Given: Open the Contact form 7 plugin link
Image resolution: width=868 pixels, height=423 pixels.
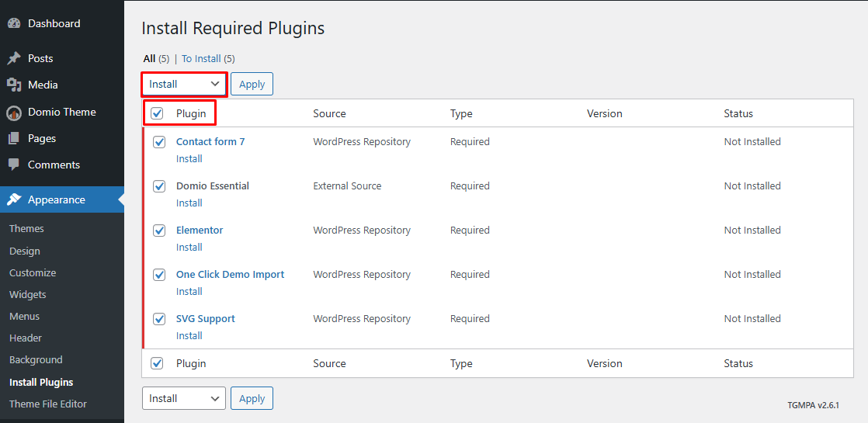Looking at the screenshot, I should (210, 142).
